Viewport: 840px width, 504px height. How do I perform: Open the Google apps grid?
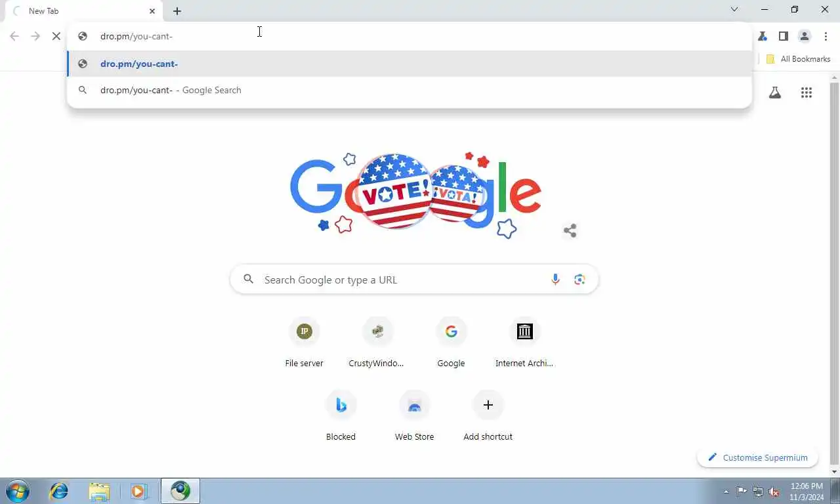coord(807,93)
